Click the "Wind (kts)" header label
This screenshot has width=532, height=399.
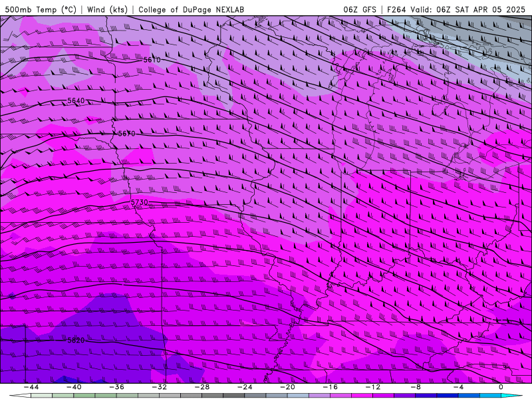[x=107, y=9]
